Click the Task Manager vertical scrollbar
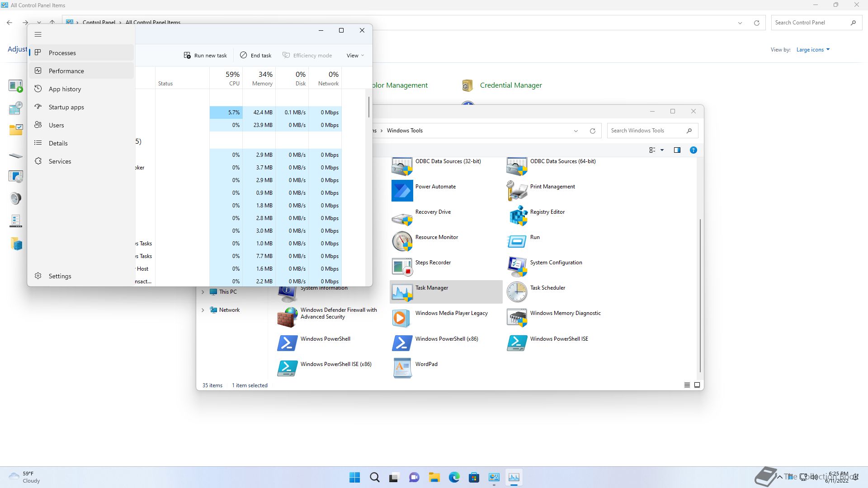The height and width of the screenshot is (488, 868). pos(369,107)
